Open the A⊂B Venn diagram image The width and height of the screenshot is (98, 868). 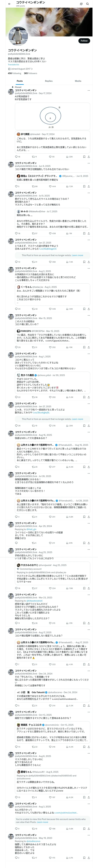tap(52, 116)
